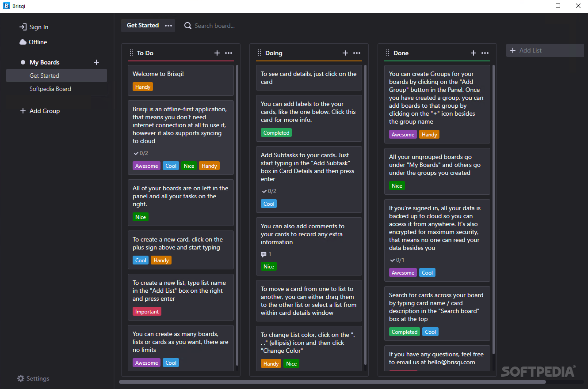Open the card about changing List color
The height and width of the screenshot is (389, 588).
(309, 349)
